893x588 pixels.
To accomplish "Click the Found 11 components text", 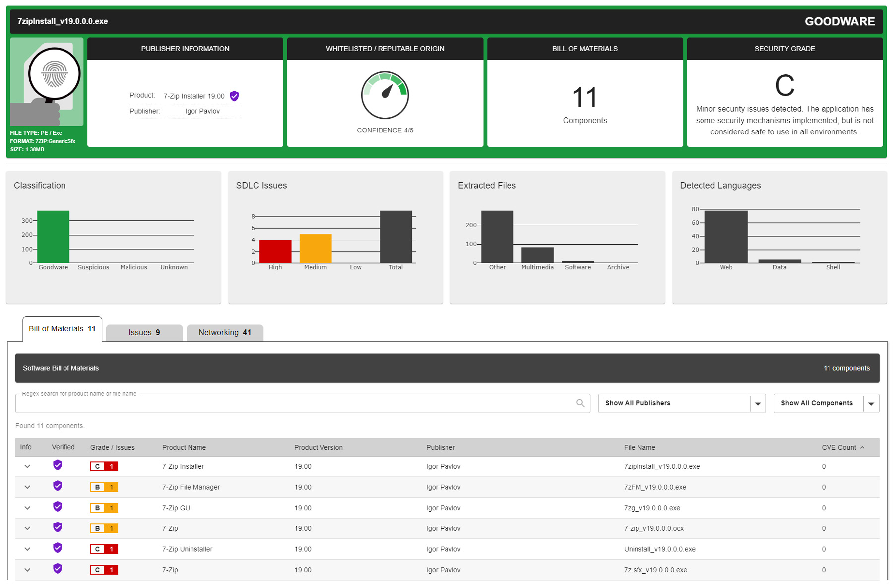I will click(50, 426).
